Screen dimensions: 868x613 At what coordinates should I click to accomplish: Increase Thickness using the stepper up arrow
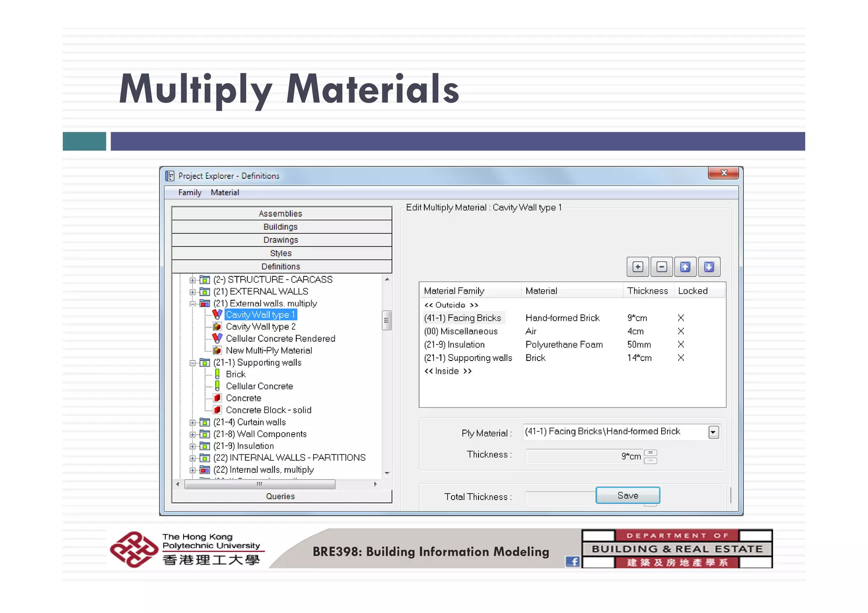coord(650,453)
